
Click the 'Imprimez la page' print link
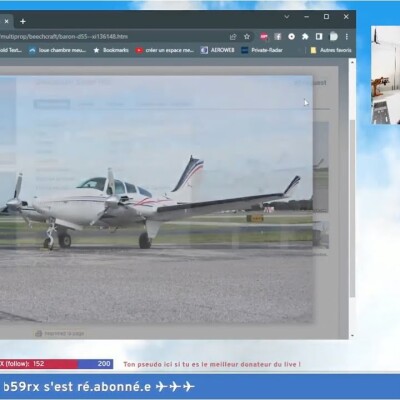pos(60,333)
